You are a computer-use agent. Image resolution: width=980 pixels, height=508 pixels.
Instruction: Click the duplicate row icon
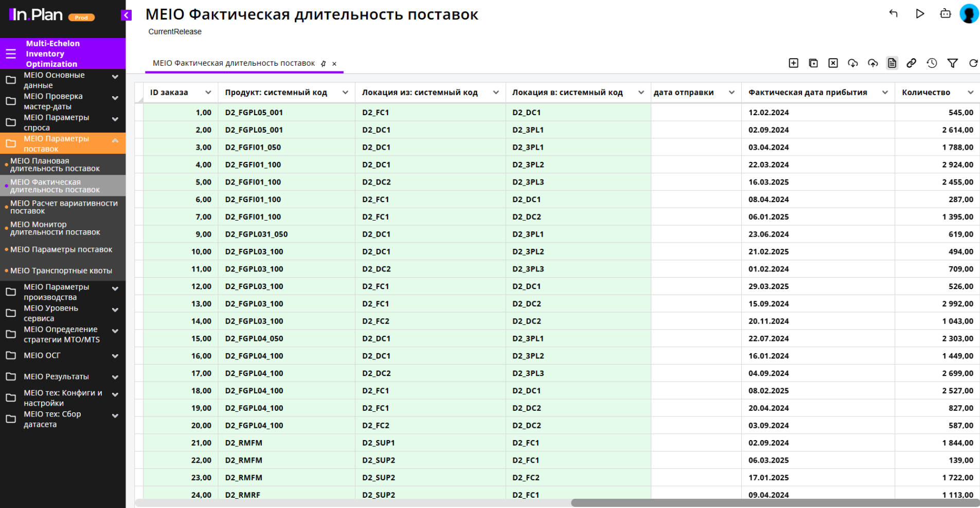pyautogui.click(x=813, y=63)
